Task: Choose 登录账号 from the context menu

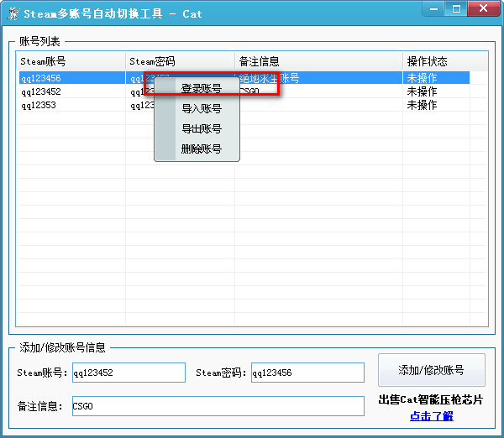Action: pyautogui.click(x=202, y=88)
